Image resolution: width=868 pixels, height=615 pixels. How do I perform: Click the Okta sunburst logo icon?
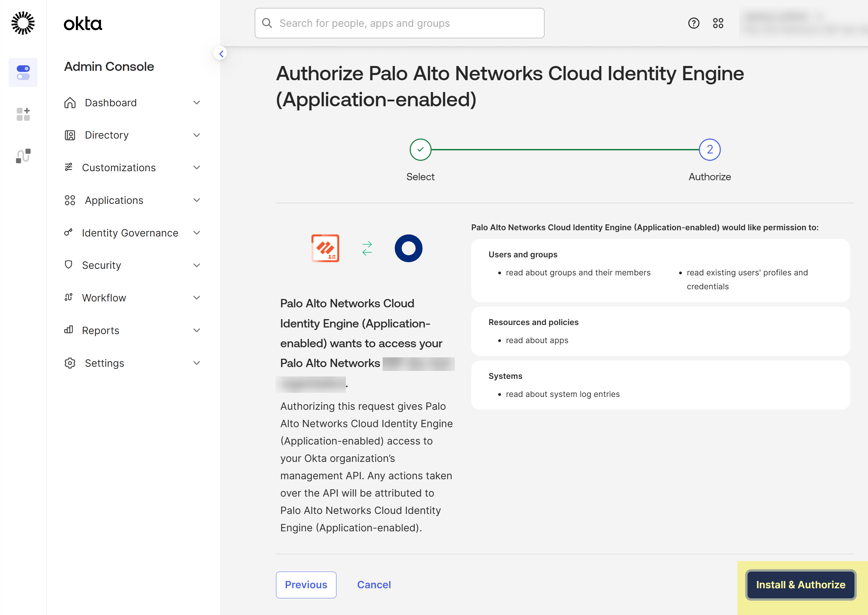pos(23,23)
